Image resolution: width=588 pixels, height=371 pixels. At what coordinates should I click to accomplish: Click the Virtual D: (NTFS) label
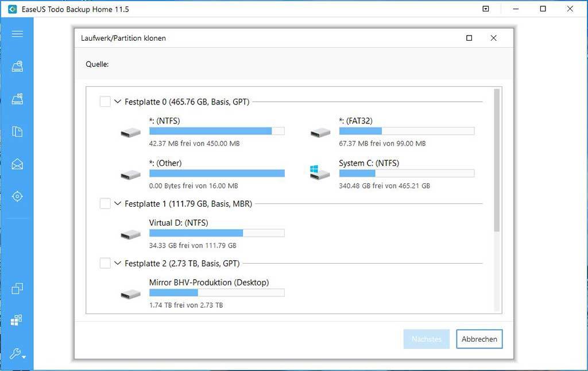[x=179, y=223]
